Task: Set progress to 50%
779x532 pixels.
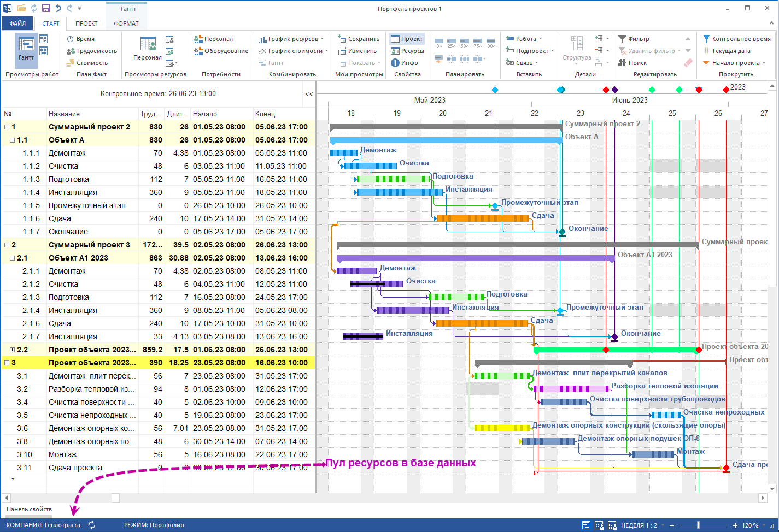Action: [465, 43]
